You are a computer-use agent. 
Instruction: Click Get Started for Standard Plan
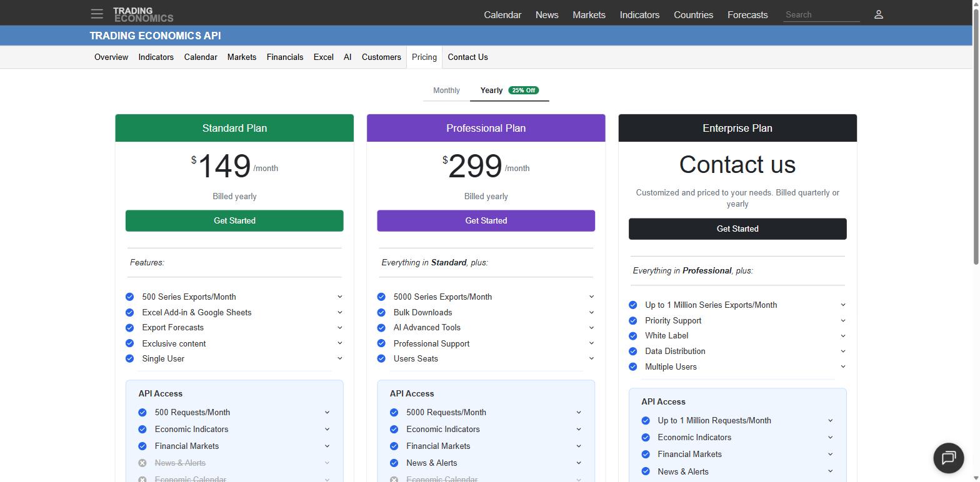tap(234, 220)
